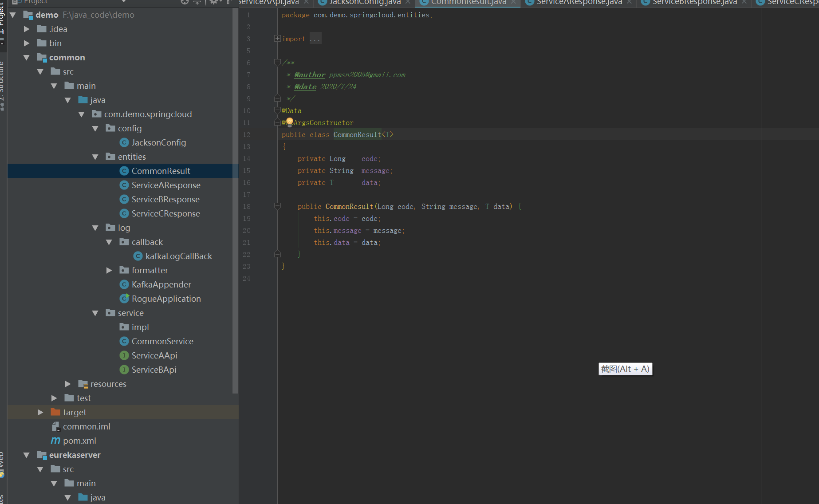This screenshot has height=504, width=819.
Task: Open the RogueApplication runnable class
Action: [x=166, y=299]
